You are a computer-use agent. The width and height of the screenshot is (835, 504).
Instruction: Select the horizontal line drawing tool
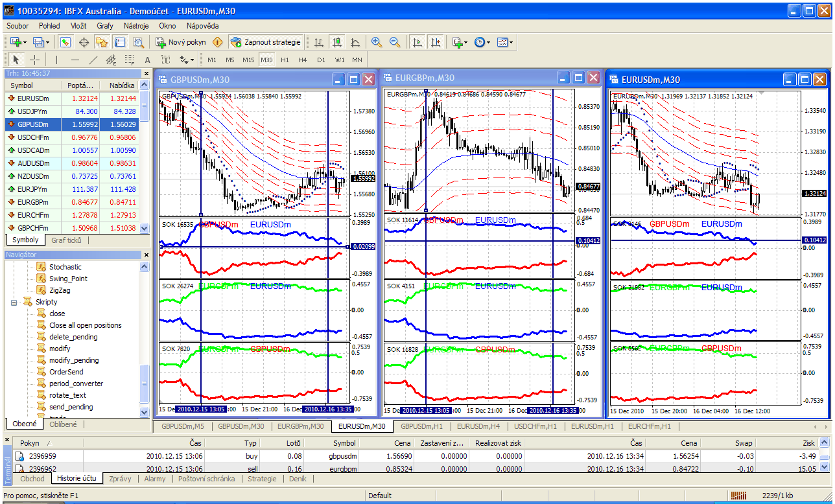point(75,60)
